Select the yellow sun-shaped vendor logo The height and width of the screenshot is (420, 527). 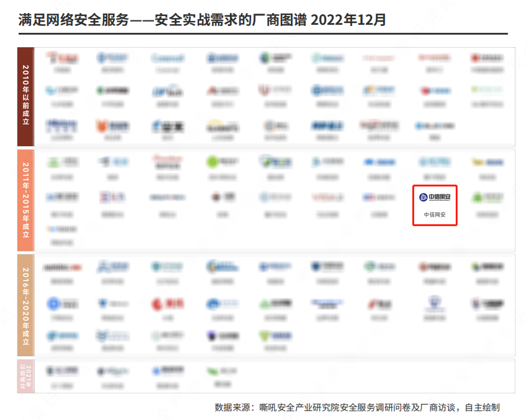[215, 122]
